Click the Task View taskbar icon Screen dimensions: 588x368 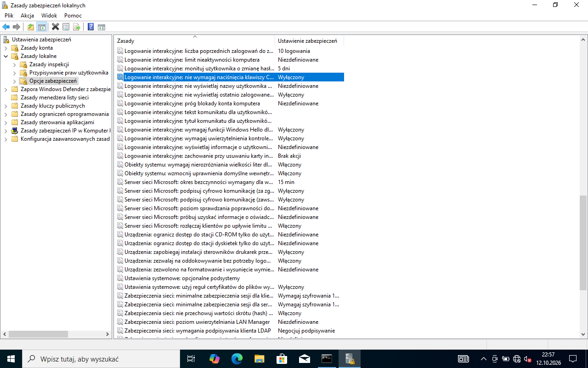191,359
